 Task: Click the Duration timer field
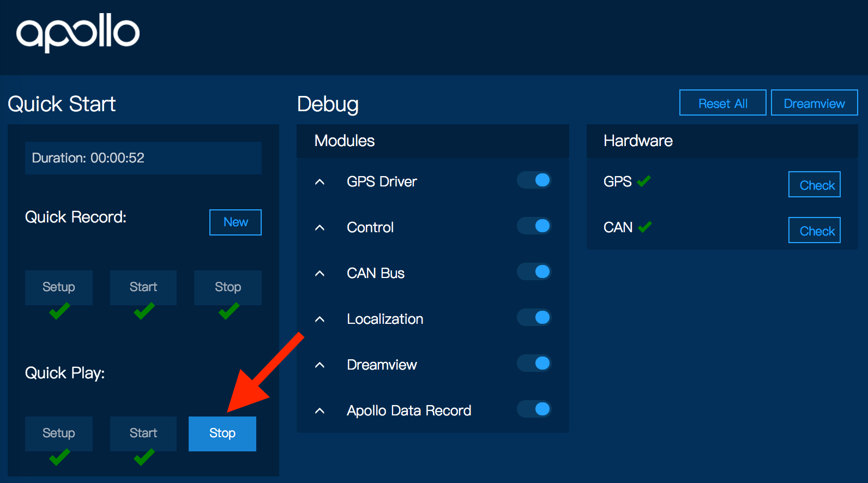143,158
